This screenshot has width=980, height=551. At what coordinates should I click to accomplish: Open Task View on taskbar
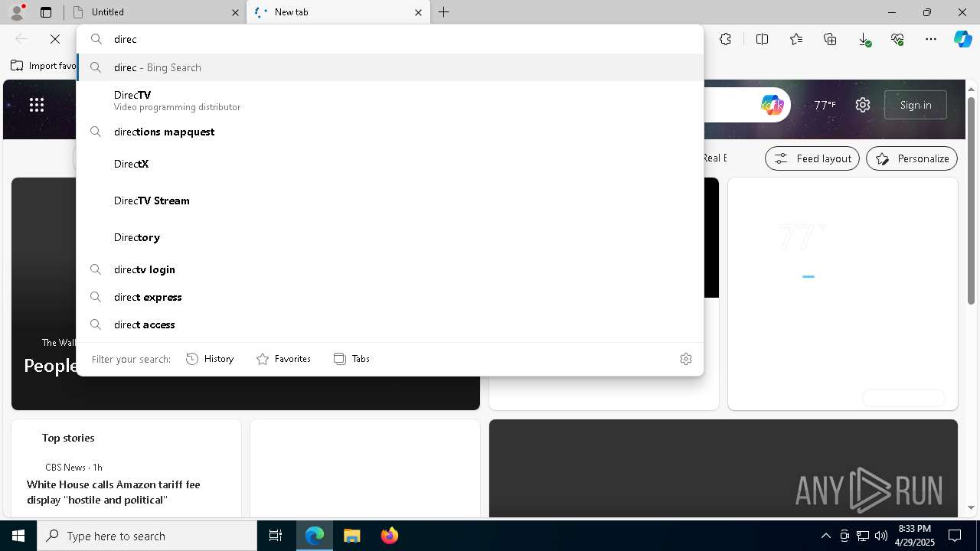(x=276, y=536)
